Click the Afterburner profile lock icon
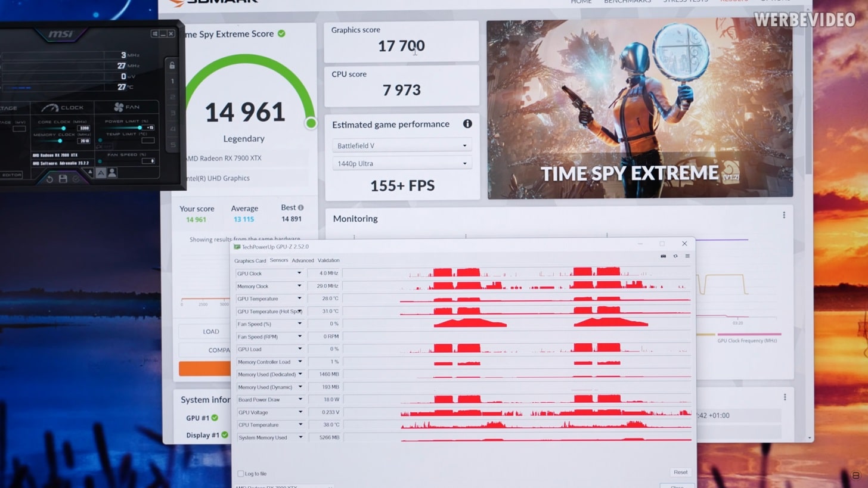 [172, 66]
